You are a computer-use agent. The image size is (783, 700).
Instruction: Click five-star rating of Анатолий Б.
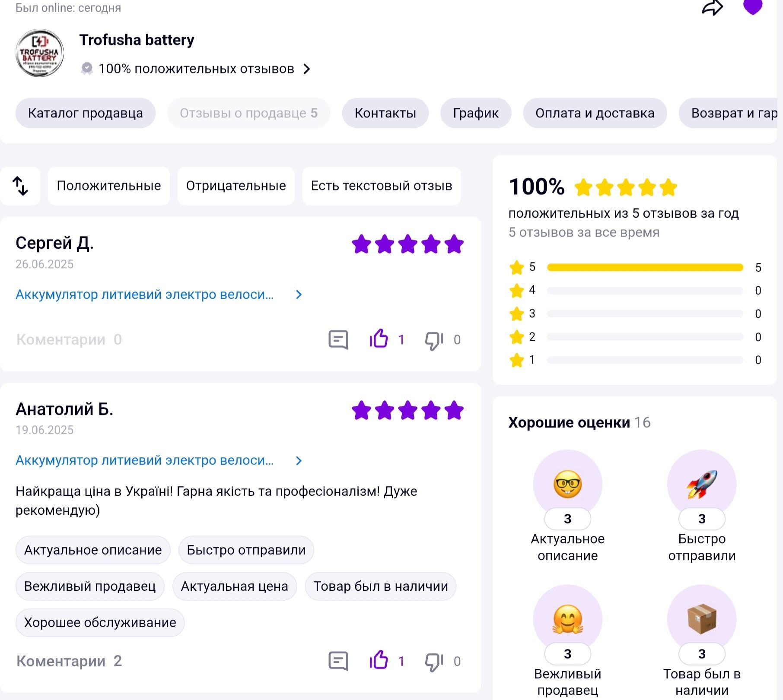[407, 410]
